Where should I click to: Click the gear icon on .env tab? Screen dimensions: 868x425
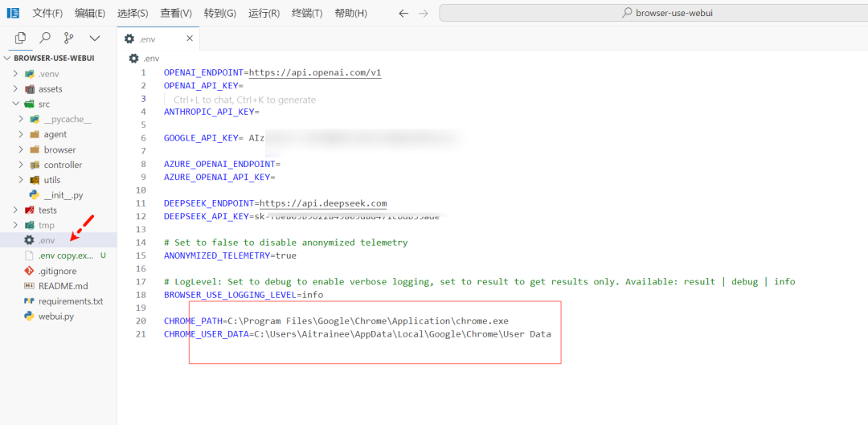tap(129, 39)
